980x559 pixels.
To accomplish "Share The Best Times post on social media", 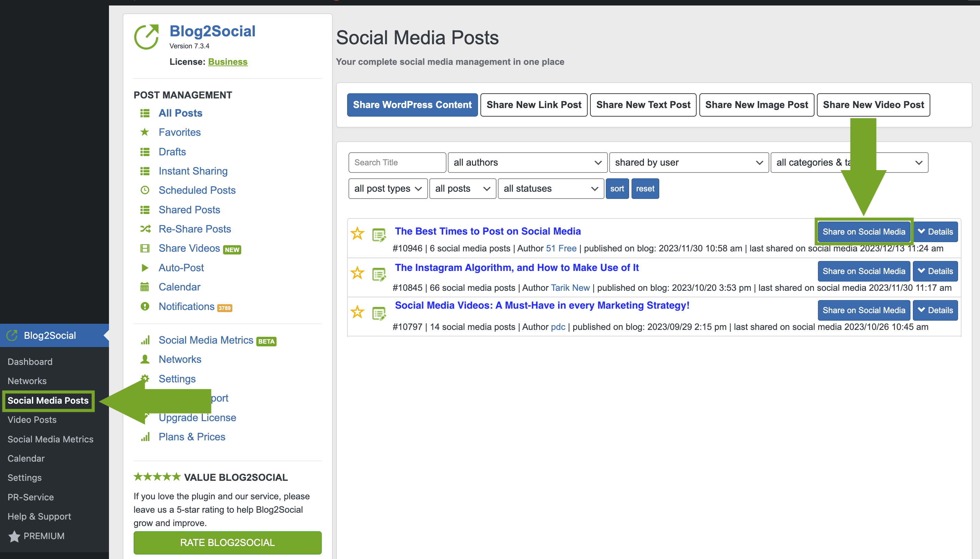I will [864, 231].
